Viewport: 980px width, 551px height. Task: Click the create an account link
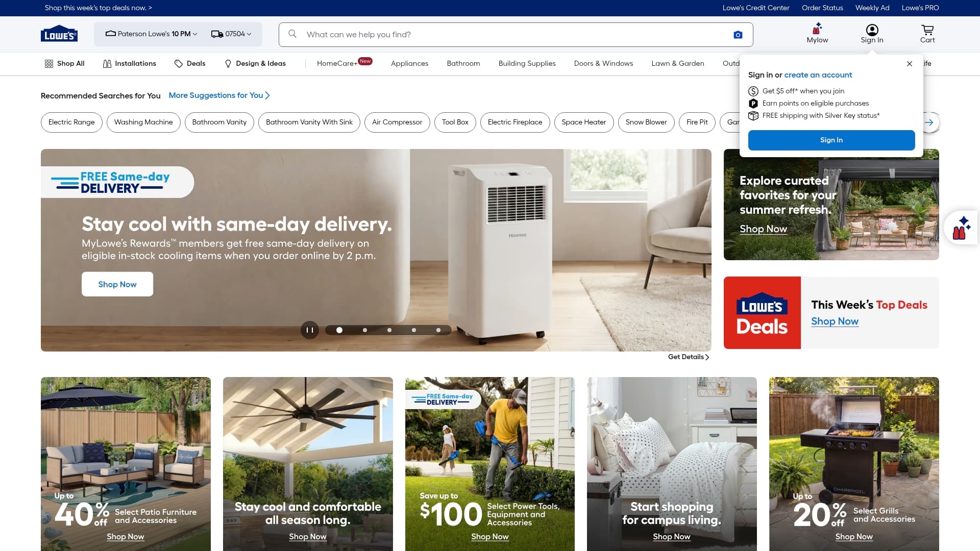[818, 75]
